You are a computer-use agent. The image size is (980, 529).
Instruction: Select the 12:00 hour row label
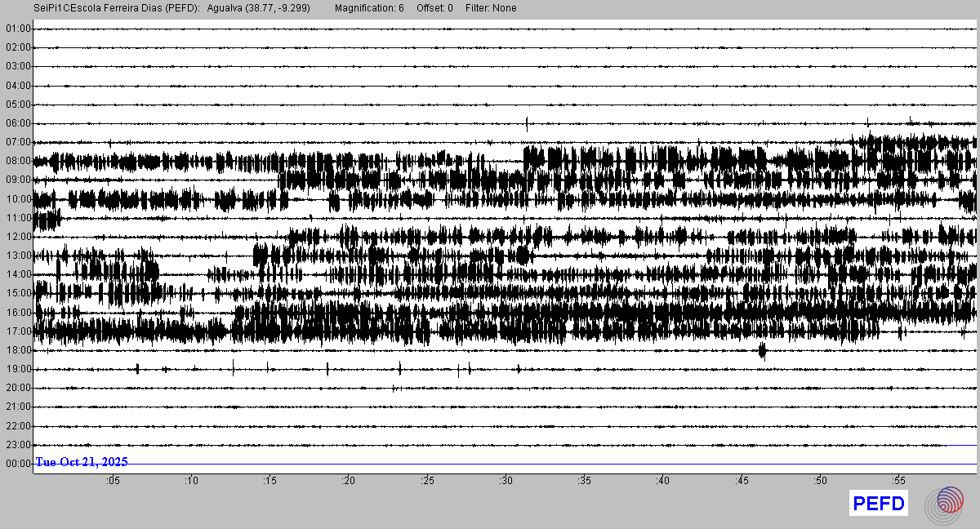click(x=18, y=237)
